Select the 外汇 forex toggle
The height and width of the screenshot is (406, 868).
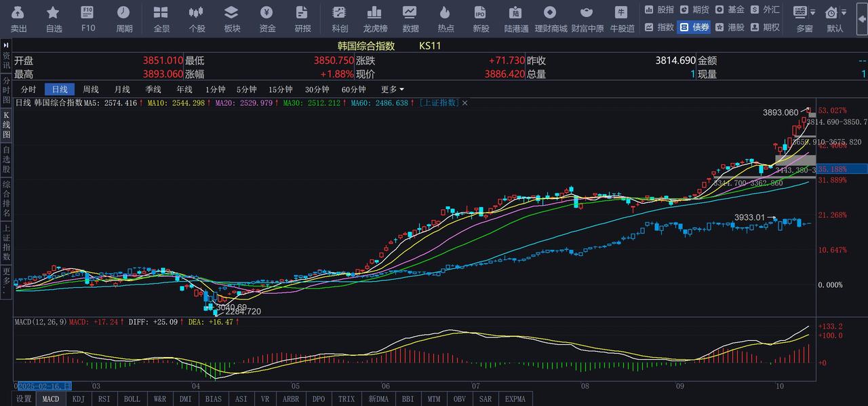pos(765,10)
